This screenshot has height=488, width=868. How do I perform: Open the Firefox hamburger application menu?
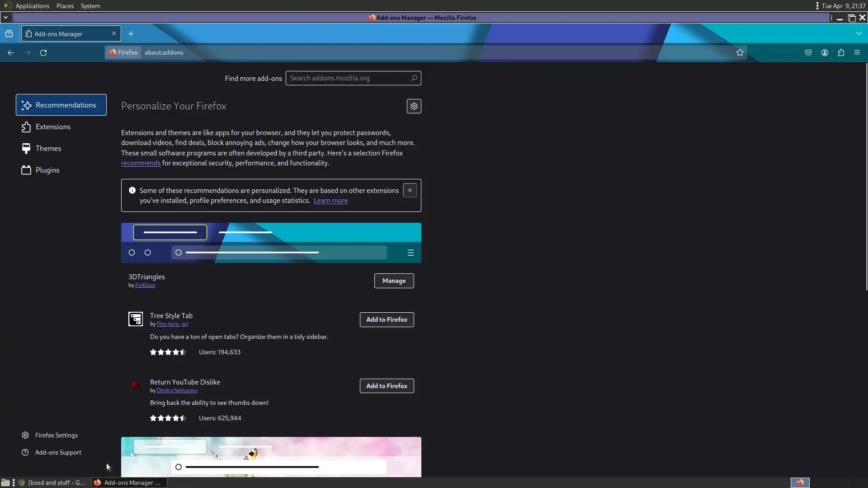(857, 53)
